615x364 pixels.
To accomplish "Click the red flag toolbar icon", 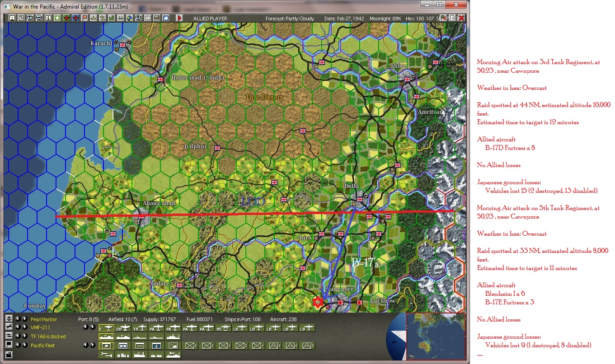I will pos(85,18).
